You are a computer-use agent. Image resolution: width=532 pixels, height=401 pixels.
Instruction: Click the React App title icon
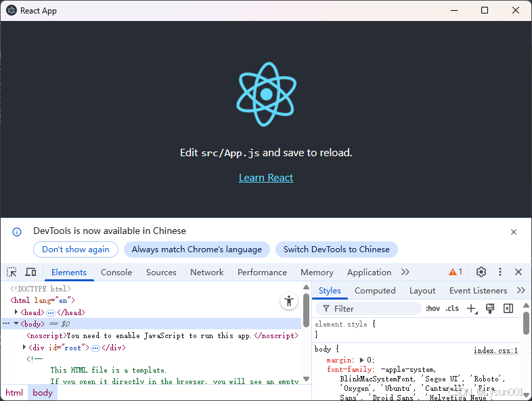point(12,11)
